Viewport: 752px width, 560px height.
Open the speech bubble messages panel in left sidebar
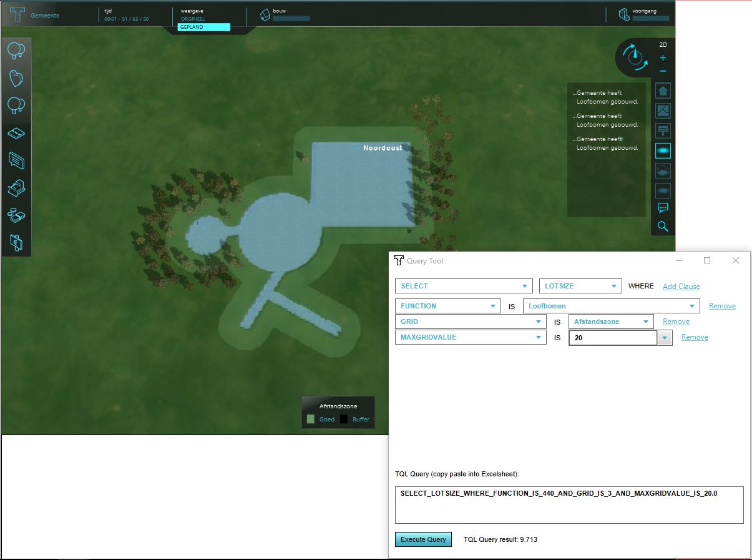click(16, 160)
